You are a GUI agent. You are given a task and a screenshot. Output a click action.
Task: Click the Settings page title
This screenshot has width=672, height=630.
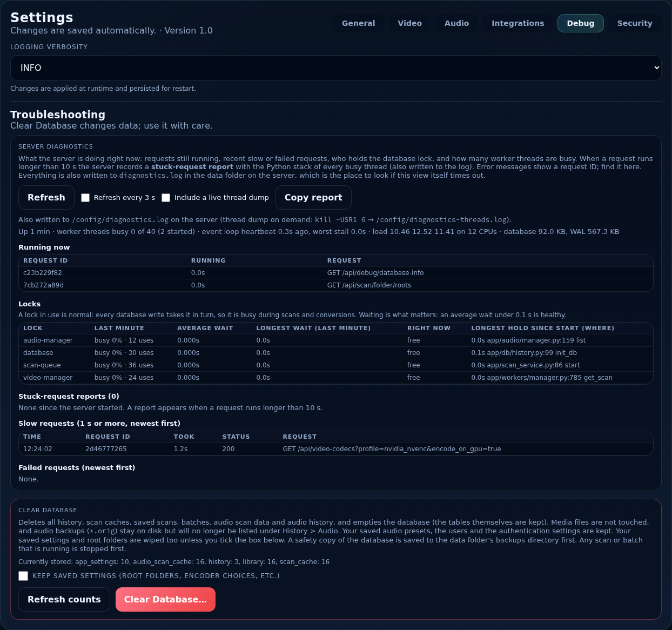(42, 17)
